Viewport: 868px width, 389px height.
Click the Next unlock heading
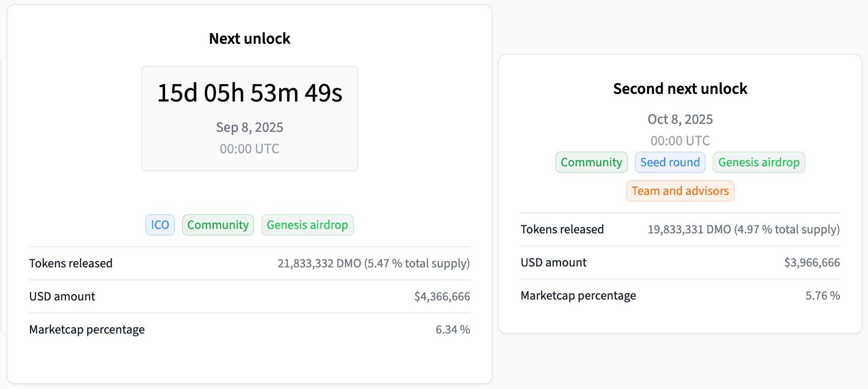click(250, 39)
